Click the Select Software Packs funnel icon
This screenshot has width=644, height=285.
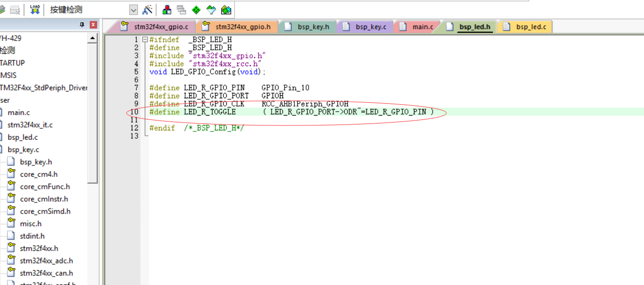[x=211, y=9]
